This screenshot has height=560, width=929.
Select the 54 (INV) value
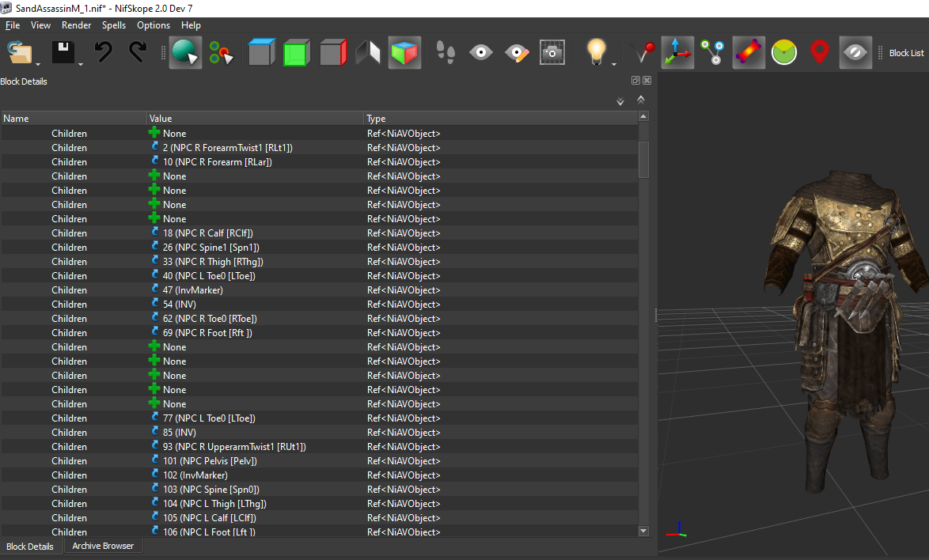(180, 305)
